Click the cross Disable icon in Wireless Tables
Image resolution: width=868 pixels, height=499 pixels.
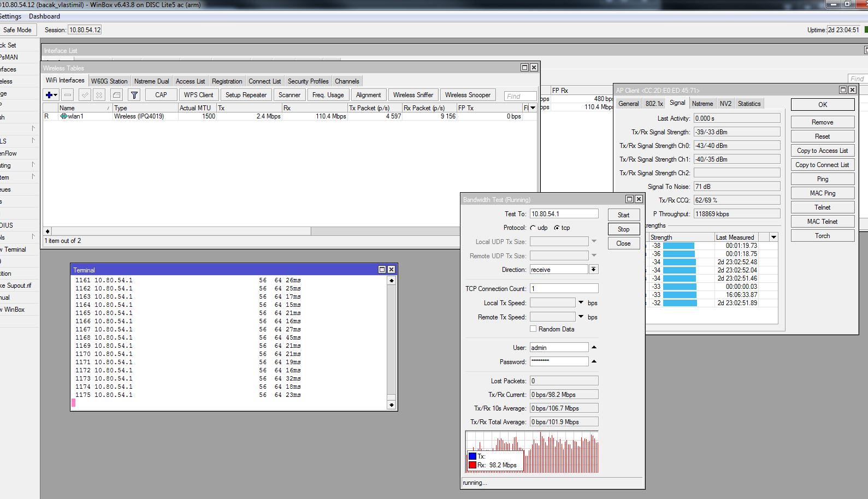click(x=99, y=95)
